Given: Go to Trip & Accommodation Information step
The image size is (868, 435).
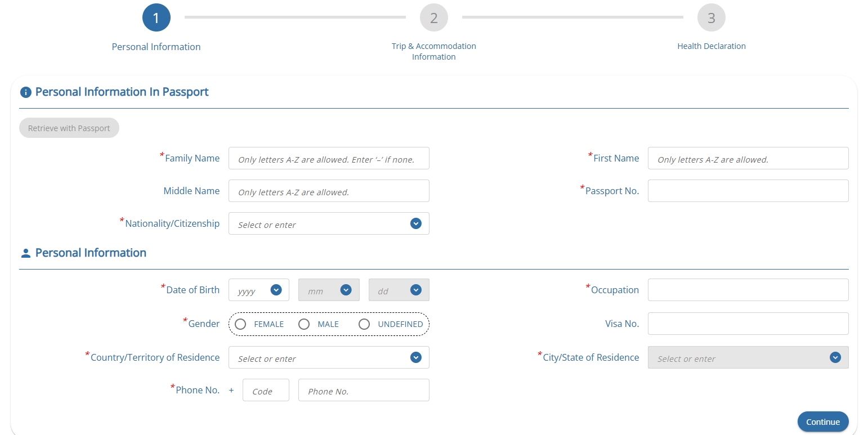Looking at the screenshot, I should pos(433,51).
